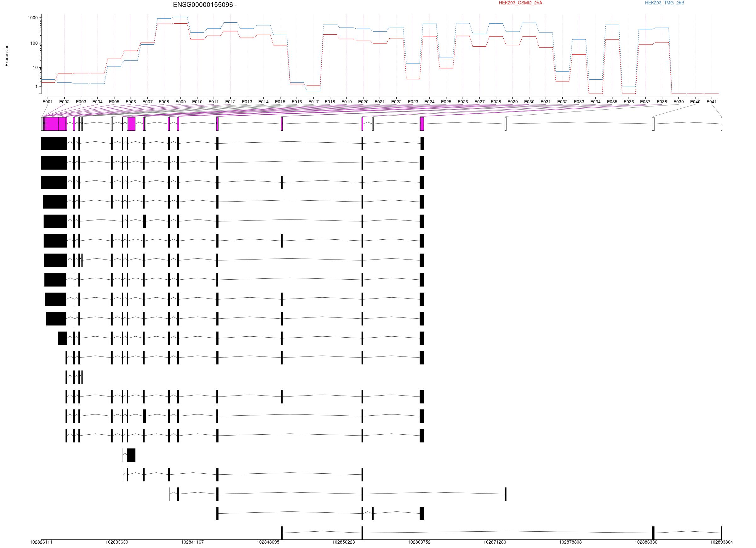756x548 pixels.
Task: Click exon label E009
Action: (x=180, y=102)
